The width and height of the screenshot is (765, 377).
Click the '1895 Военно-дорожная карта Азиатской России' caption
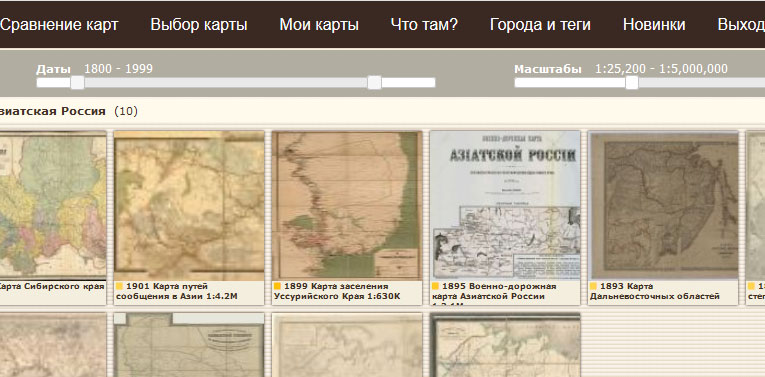tap(494, 294)
